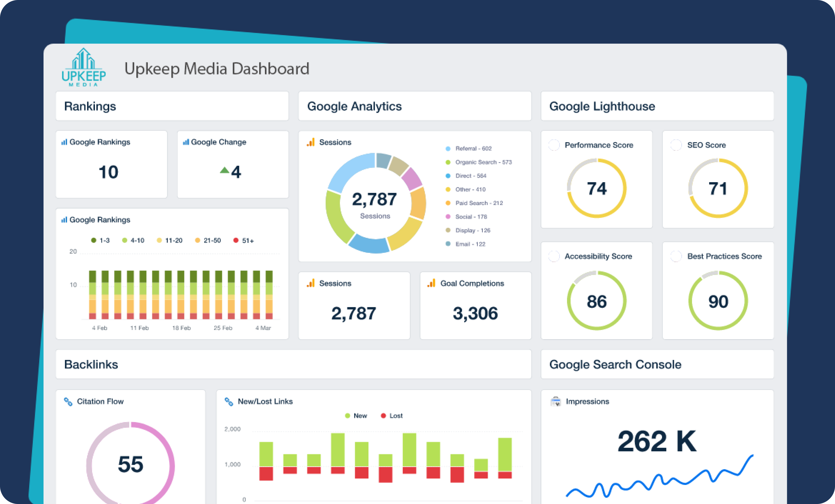Click the bar icon beside Google Rankings value 10
The height and width of the screenshot is (504, 835).
[x=64, y=142]
